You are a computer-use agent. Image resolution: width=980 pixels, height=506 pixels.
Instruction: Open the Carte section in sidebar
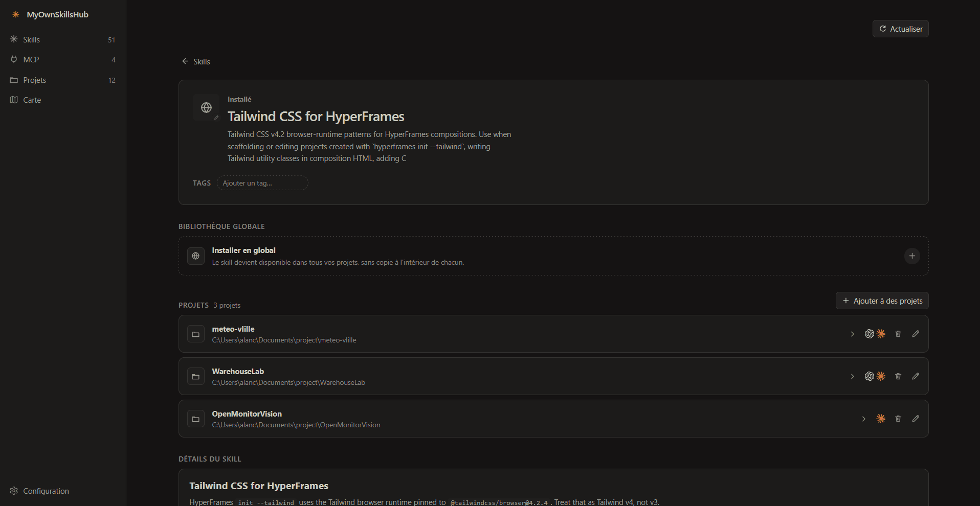(x=63, y=100)
